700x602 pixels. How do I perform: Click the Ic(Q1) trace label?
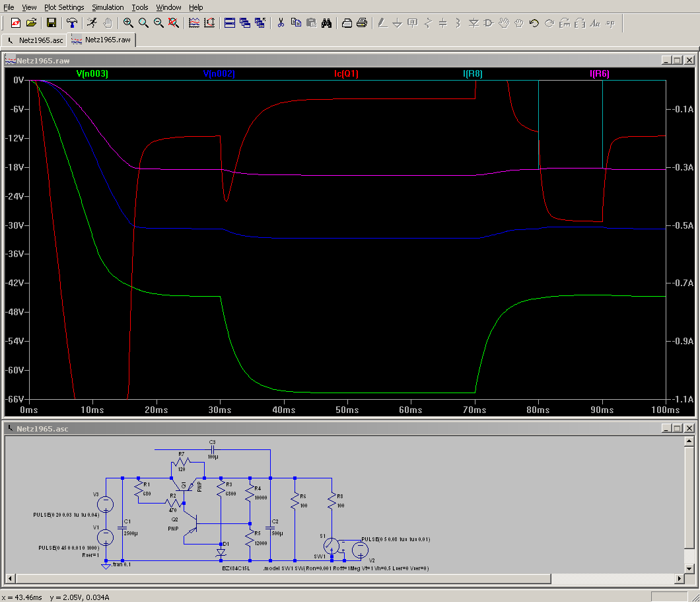pyautogui.click(x=346, y=74)
